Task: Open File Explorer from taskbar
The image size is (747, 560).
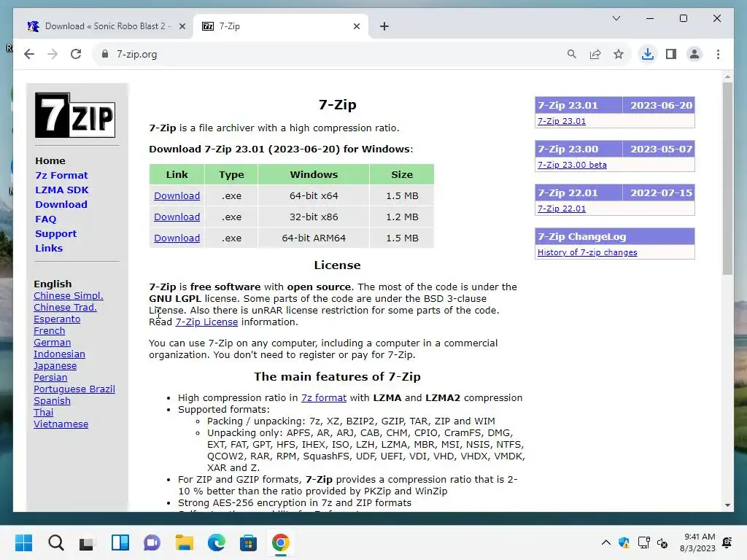Action: pos(184,542)
